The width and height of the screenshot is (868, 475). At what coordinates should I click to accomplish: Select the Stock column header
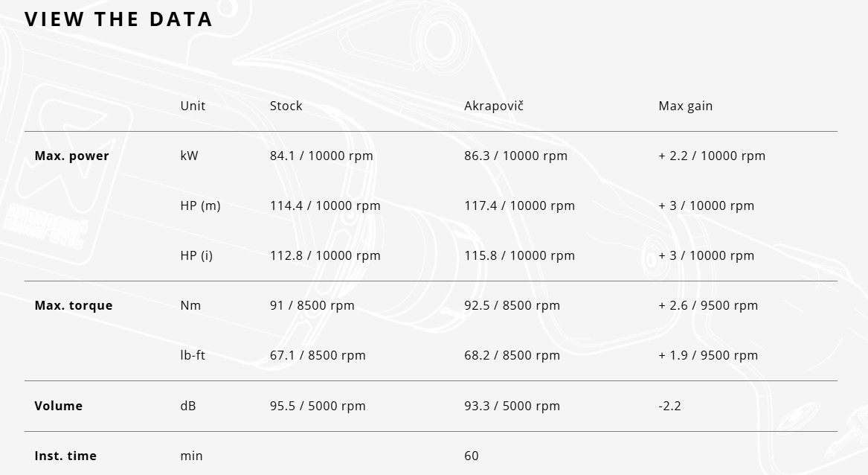[x=286, y=106]
